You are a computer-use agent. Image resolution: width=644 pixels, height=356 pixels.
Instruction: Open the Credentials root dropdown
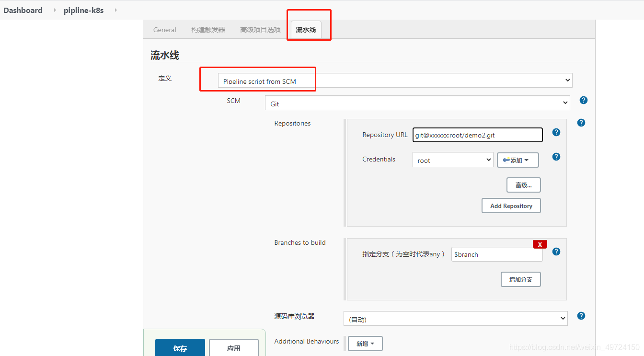(453, 160)
